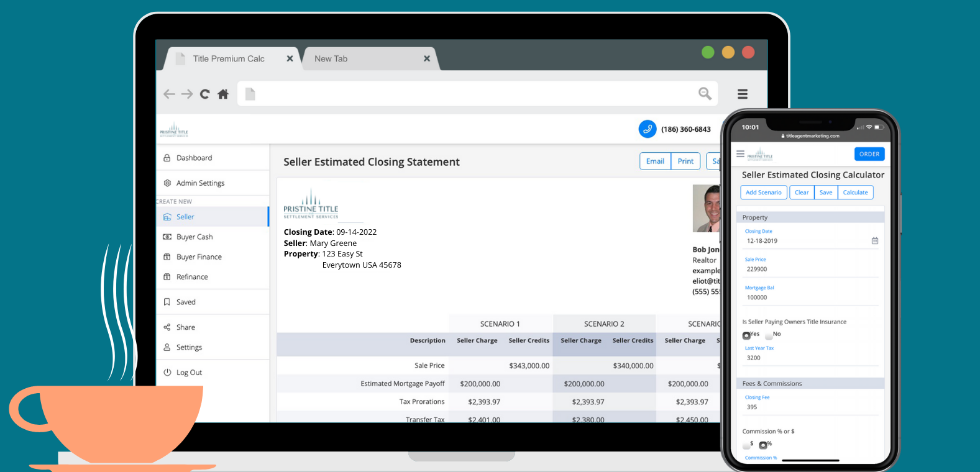The image size is (980, 472).
Task: Close the Title Premium Calc tab
Action: pyautogui.click(x=290, y=58)
